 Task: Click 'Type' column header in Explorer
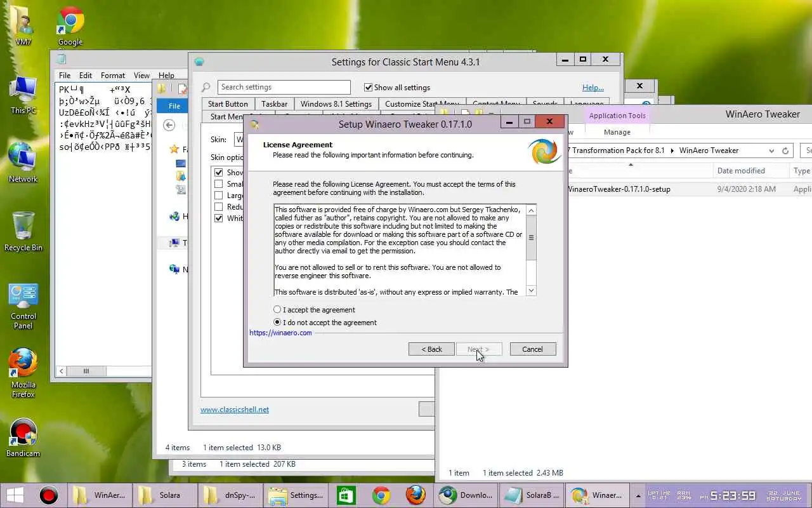801,171
